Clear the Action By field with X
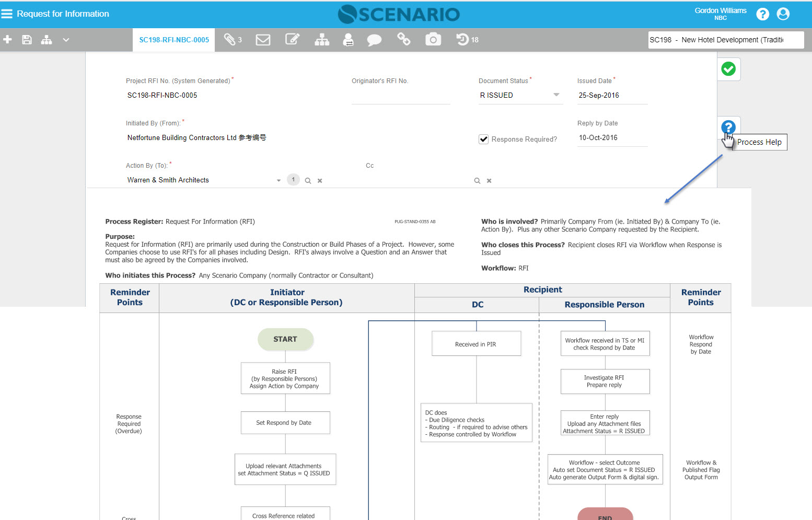This screenshot has width=812, height=520. (x=320, y=181)
